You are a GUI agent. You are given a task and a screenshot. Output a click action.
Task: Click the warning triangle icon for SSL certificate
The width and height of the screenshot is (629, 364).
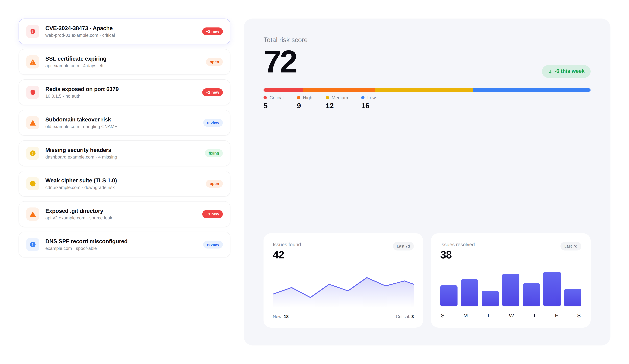33,62
